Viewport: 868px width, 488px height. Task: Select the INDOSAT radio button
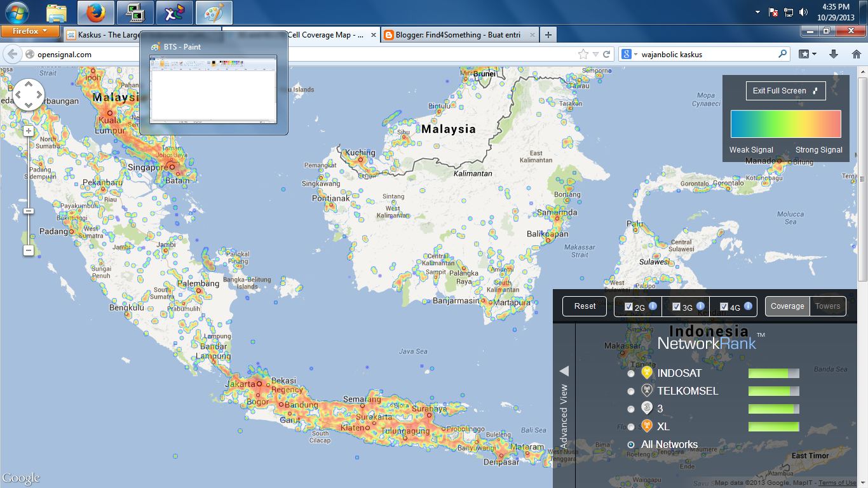click(631, 374)
